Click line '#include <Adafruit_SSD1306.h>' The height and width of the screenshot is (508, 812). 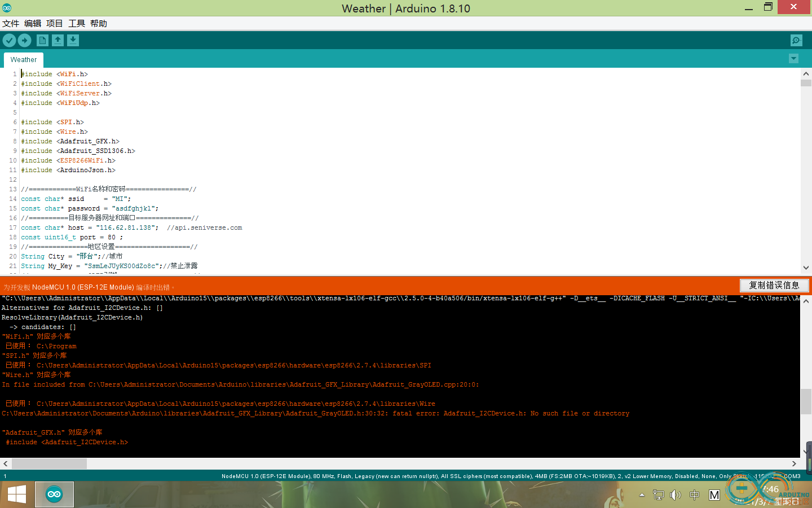coord(78,151)
